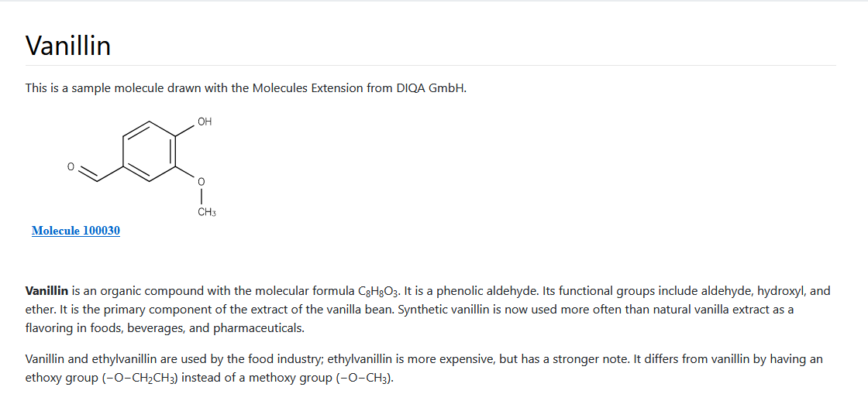Click the CH3 label in the molecule drawing
This screenshot has height=394, width=868.
[206, 212]
